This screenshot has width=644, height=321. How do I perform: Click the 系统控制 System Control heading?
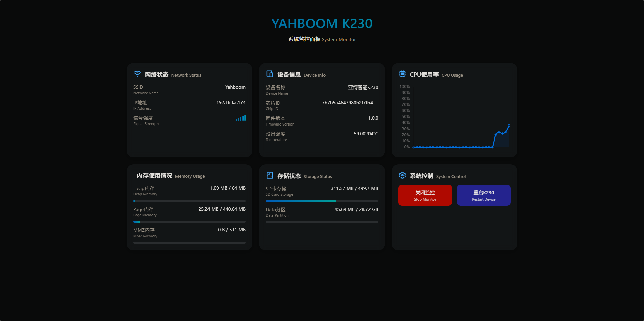tap(438, 176)
